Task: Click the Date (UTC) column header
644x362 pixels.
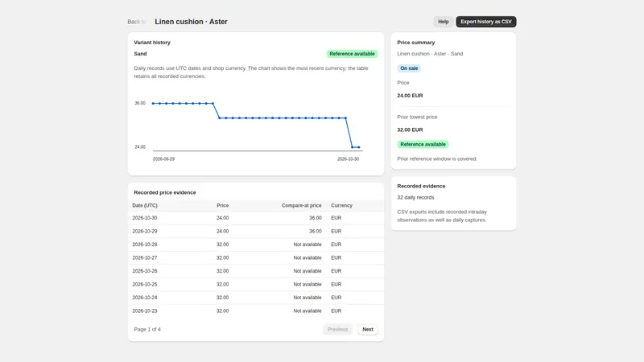Action: click(145, 205)
